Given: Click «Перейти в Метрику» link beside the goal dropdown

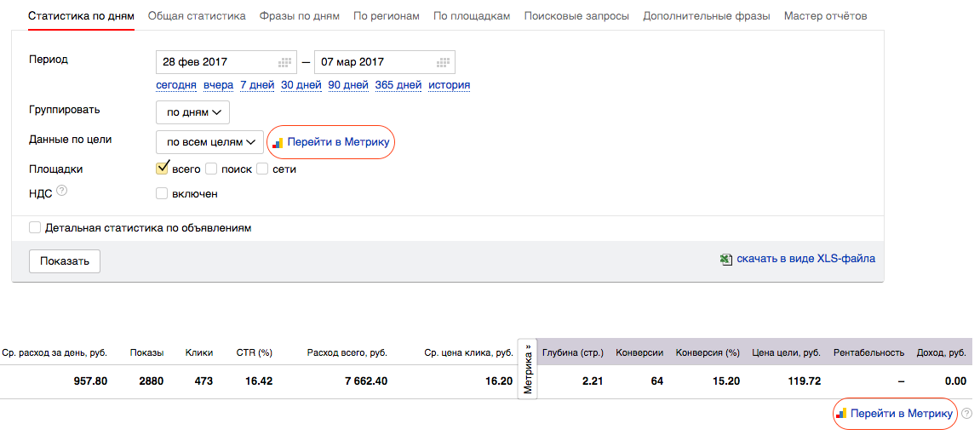Looking at the screenshot, I should coord(338,142).
